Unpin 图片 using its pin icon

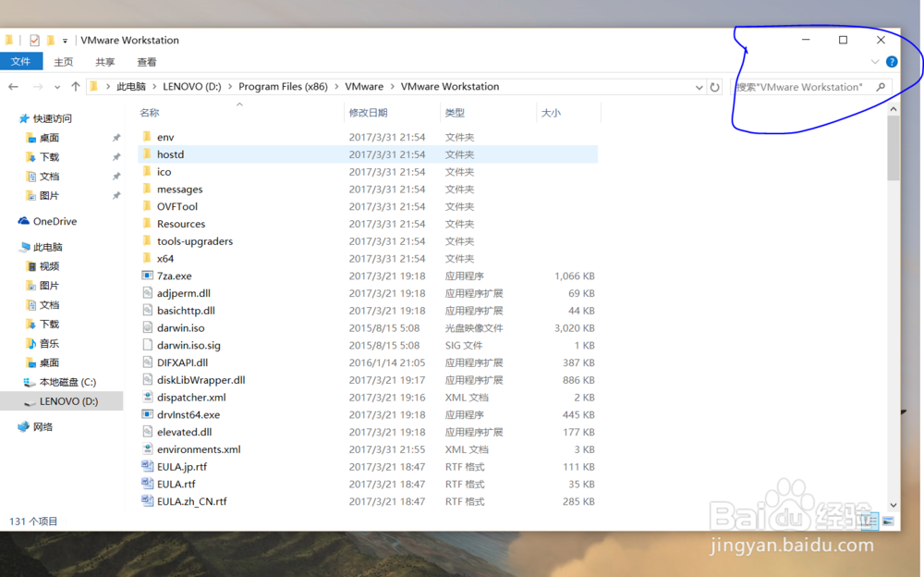[116, 195]
